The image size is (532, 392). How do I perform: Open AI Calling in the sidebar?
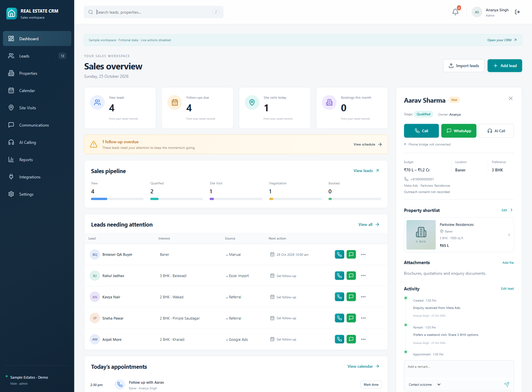point(37,142)
